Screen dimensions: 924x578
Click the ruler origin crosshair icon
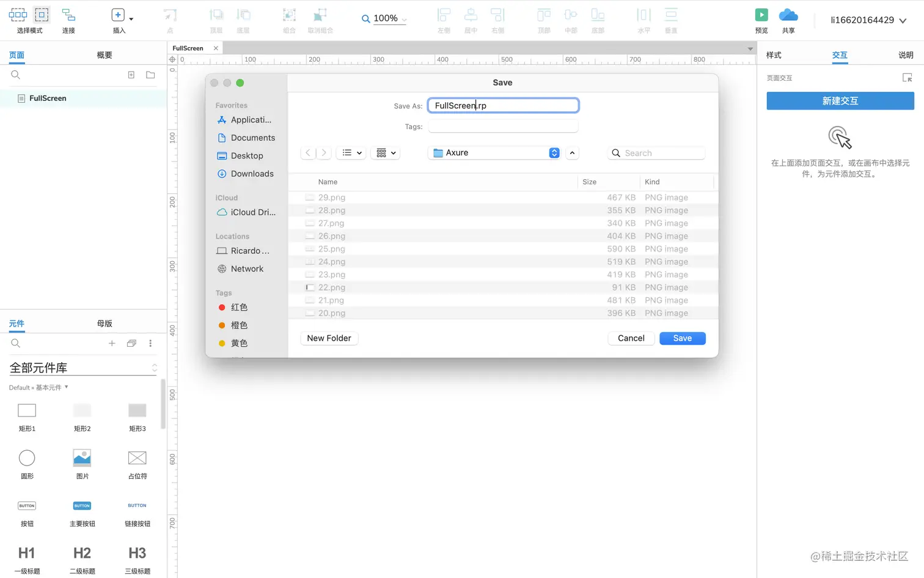172,59
